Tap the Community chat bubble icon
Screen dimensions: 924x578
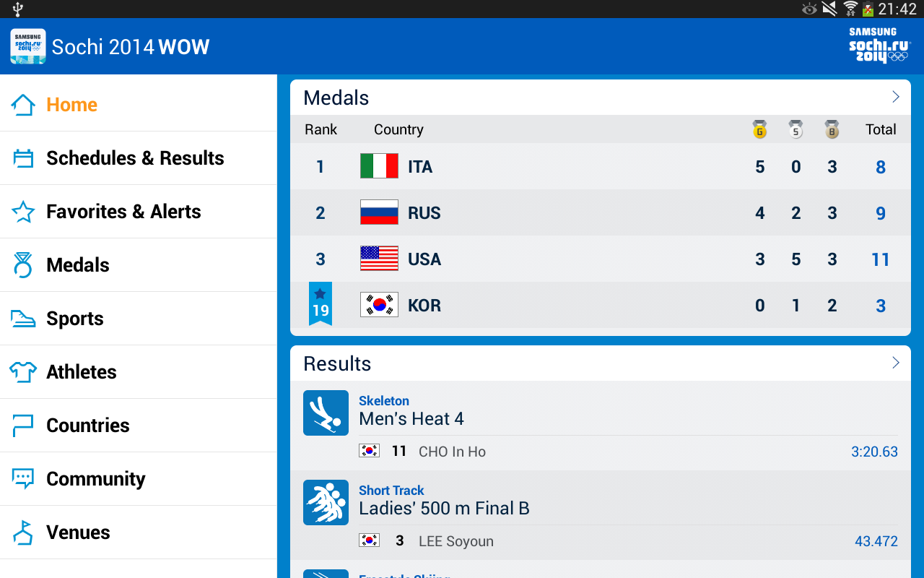tap(23, 479)
